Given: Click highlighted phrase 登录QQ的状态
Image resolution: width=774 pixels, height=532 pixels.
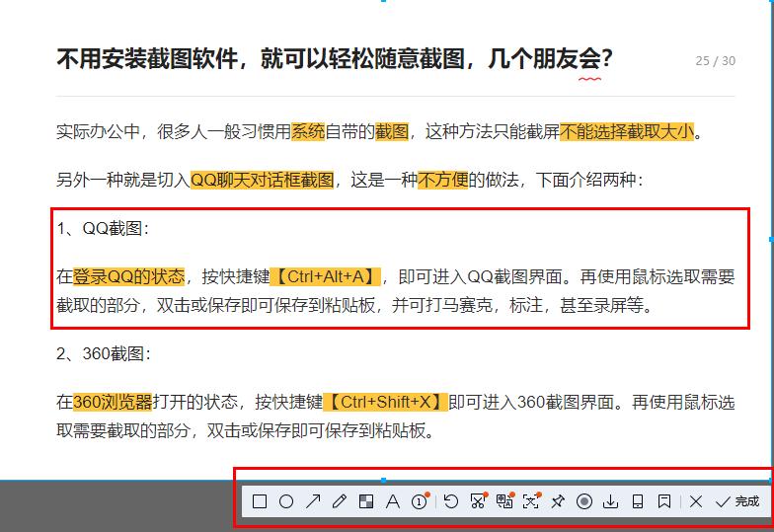Looking at the screenshot, I should pyautogui.click(x=128, y=276).
